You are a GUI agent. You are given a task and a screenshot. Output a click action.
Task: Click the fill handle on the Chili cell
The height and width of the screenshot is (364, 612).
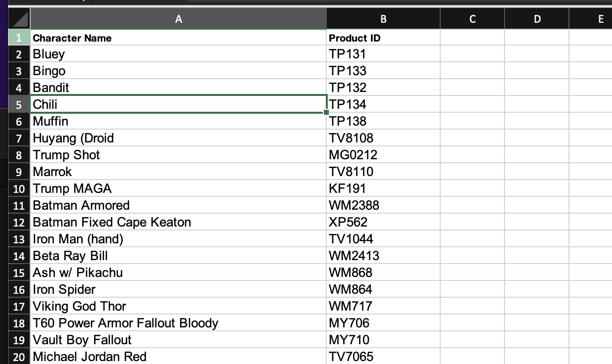pos(325,112)
